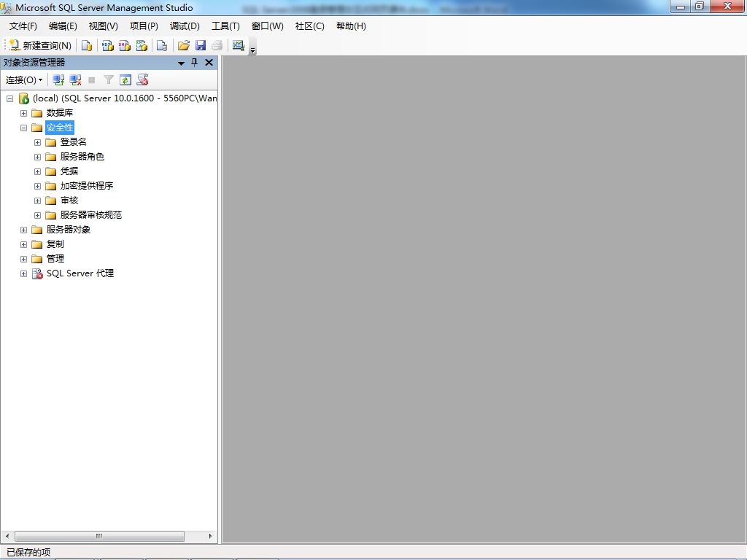This screenshot has height=560, width=747.
Task: Click the Analysis Services MDX Query icon
Action: tap(108, 45)
